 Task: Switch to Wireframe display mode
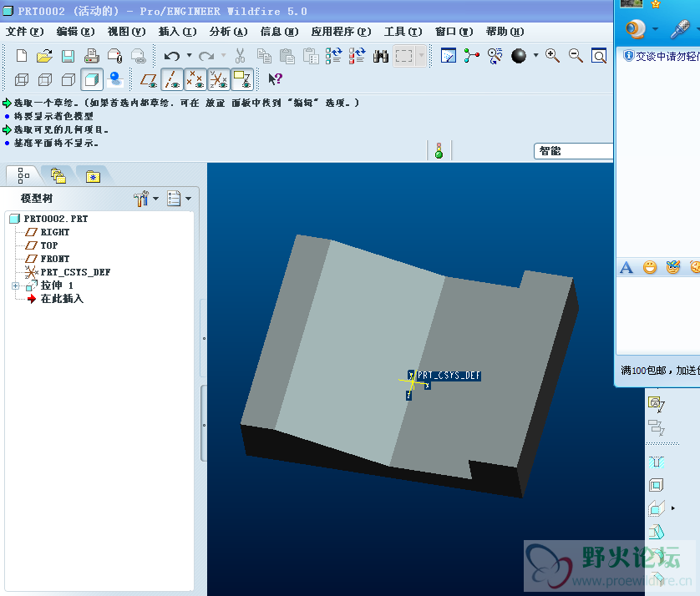click(22, 79)
